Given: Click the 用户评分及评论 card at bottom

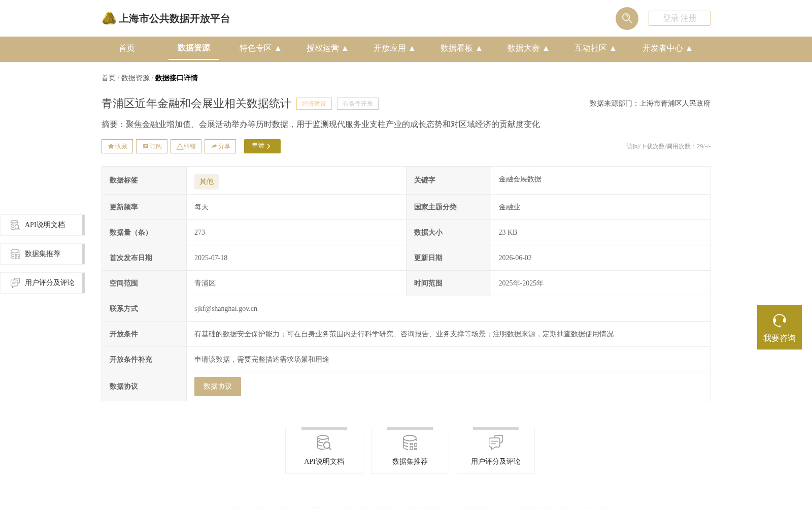Looking at the screenshot, I should click(496, 451).
